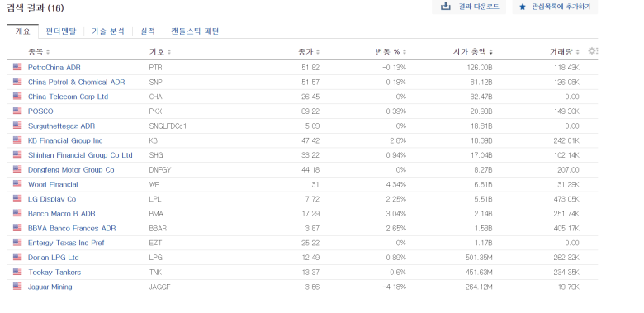Sort by the 종가 column header

[309, 52]
